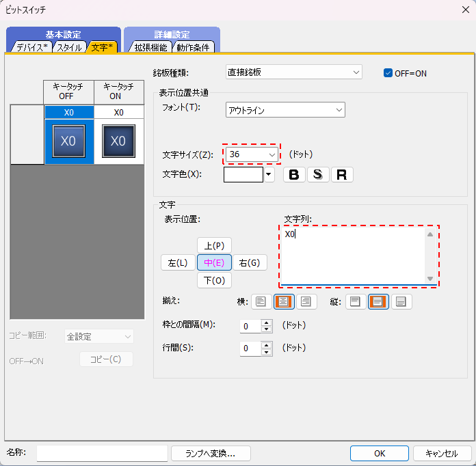This screenshot has width=476, height=466.
Task: Open the 文字サイズ dropdown
Action: tap(252, 154)
